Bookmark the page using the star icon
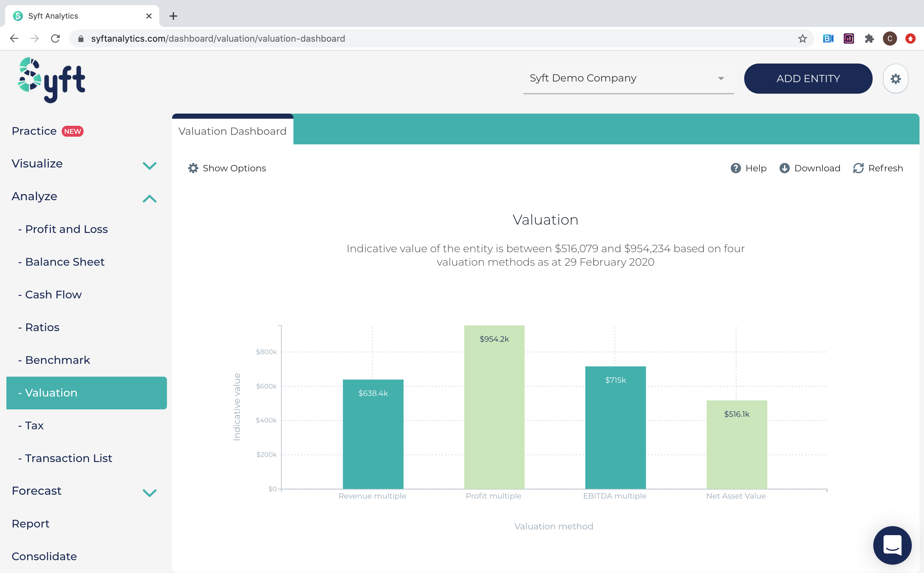Image resolution: width=924 pixels, height=573 pixels. point(802,38)
